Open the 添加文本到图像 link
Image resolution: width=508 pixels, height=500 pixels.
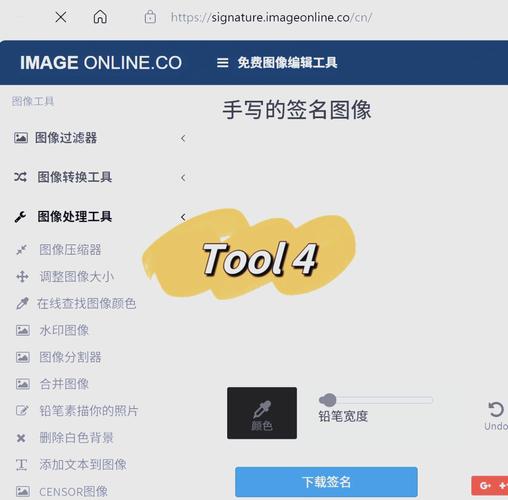coord(83,465)
